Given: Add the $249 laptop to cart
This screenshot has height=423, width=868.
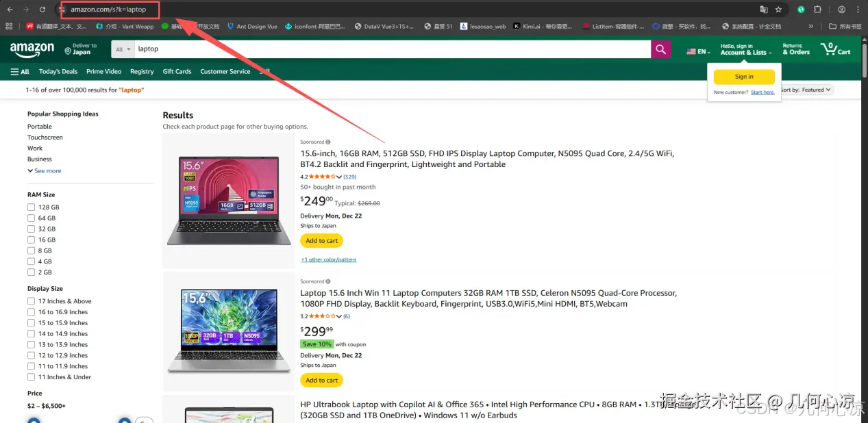Looking at the screenshot, I should point(321,241).
